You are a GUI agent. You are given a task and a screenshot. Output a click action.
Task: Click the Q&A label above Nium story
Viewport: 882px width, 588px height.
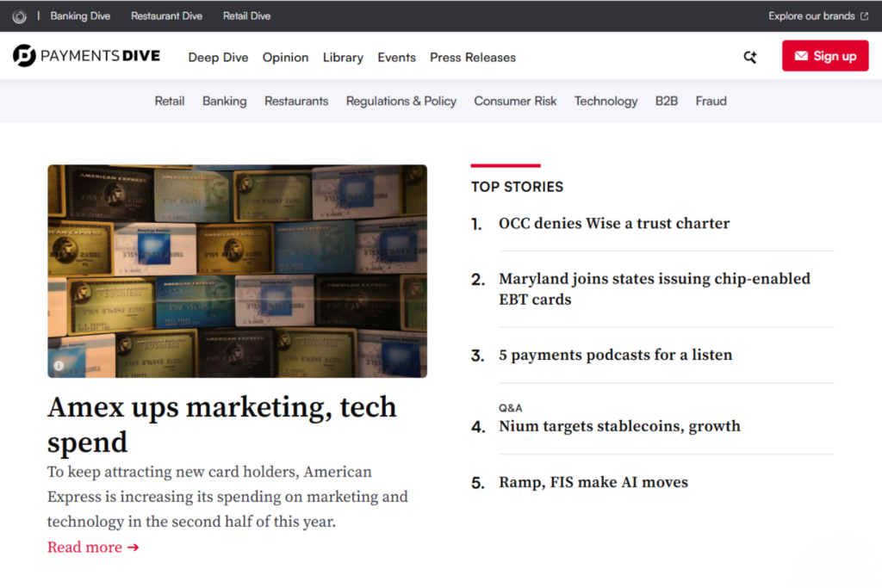click(510, 408)
